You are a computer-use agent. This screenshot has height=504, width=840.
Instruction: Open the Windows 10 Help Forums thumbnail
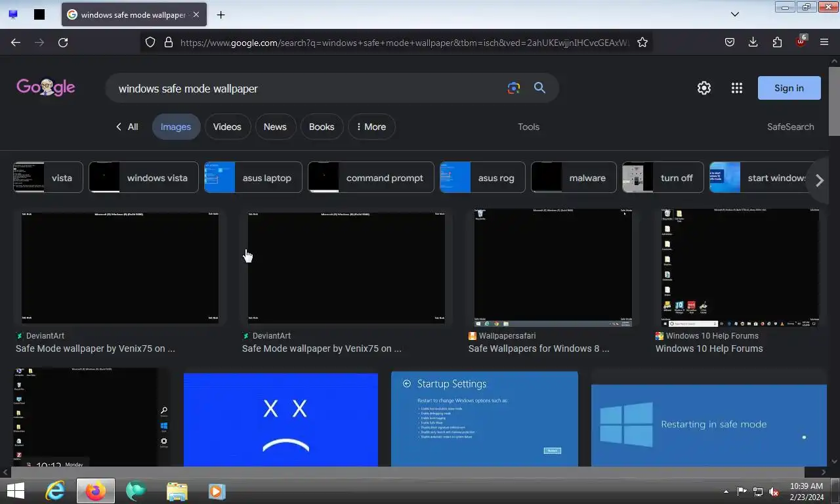tap(740, 268)
